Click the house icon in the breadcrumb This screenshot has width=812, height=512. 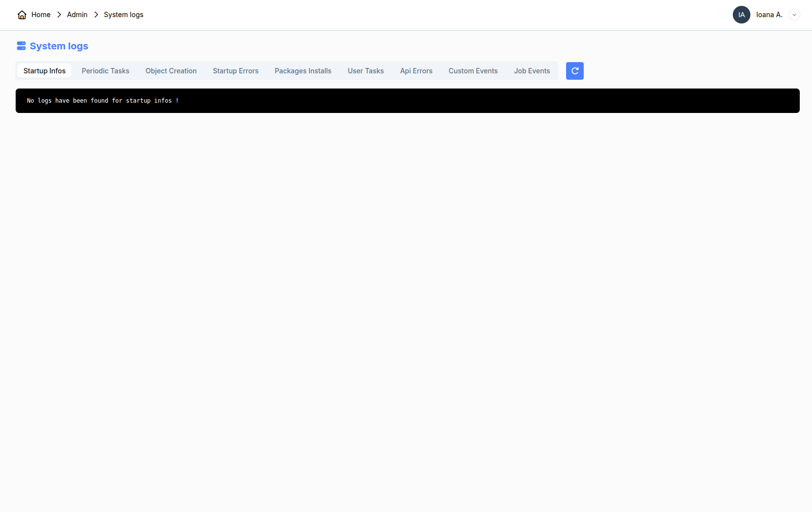pos(22,15)
